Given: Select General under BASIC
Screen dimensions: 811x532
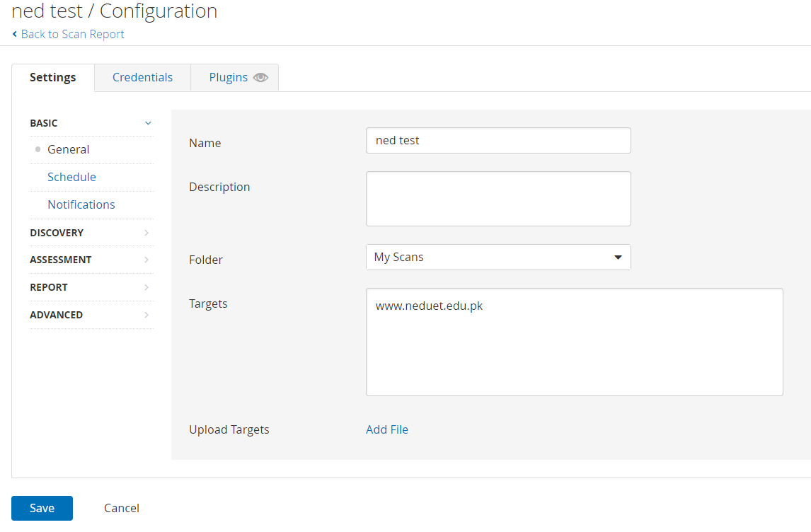Looking at the screenshot, I should click(69, 150).
